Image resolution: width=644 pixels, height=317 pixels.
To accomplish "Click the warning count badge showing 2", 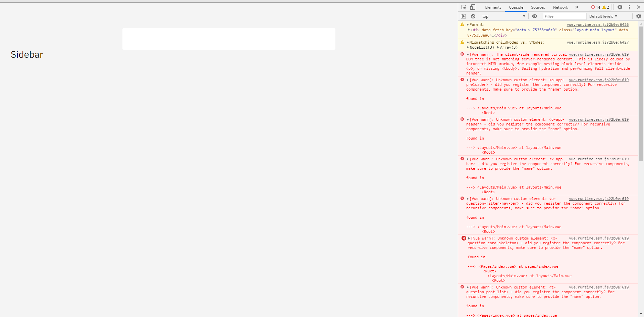I will coord(606,7).
